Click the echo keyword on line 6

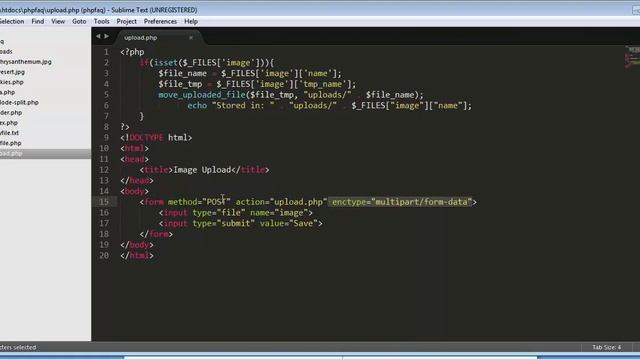click(x=197, y=105)
